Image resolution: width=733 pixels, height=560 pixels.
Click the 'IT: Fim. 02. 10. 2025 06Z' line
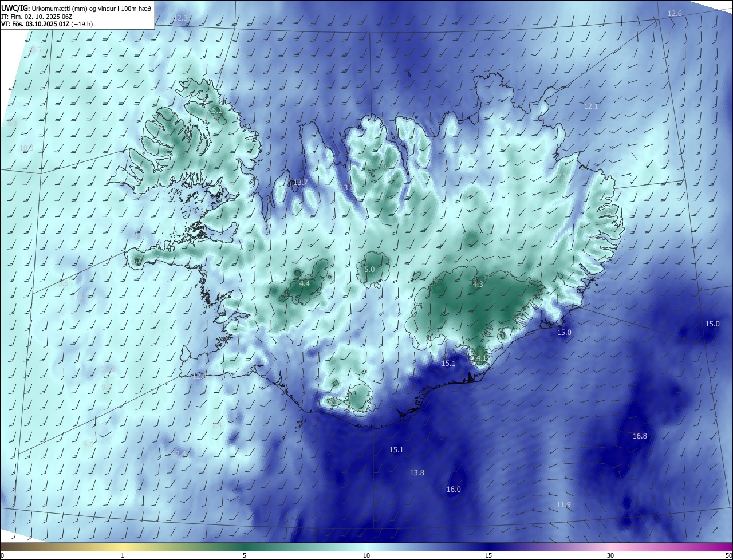point(37,16)
